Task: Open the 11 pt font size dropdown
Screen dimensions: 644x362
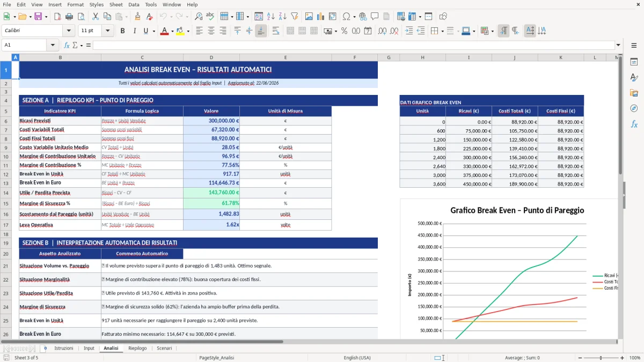Action: coord(108,31)
